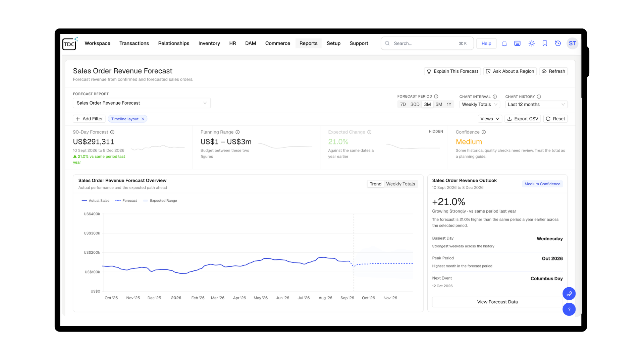Switch chart to Weekly Totals view

tap(400, 184)
